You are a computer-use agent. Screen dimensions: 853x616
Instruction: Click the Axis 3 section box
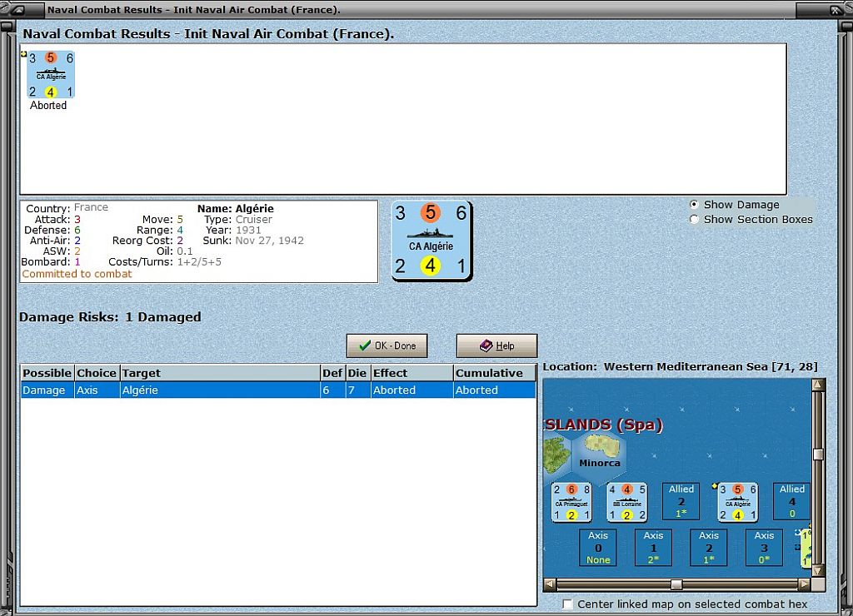764,548
